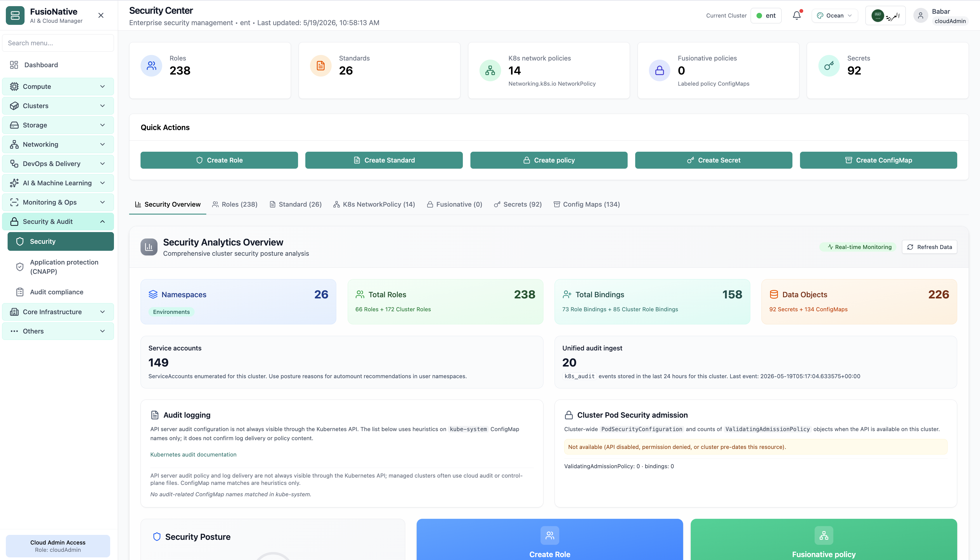The width and height of the screenshot is (980, 560).
Task: Click the Refresh Data button
Action: [x=929, y=247]
